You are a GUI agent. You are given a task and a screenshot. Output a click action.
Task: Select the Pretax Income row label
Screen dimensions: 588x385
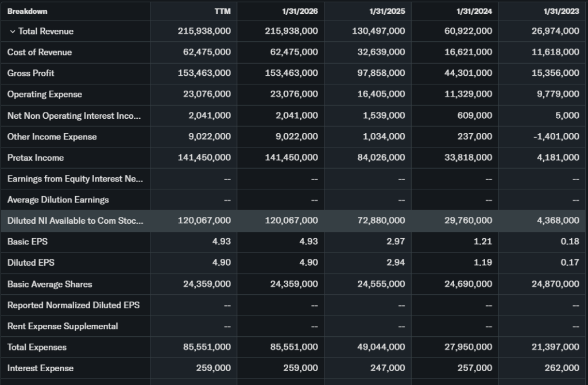36,158
